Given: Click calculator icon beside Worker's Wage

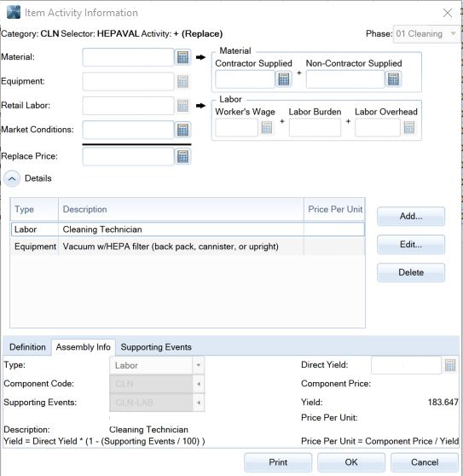Looking at the screenshot, I should click(x=267, y=127).
